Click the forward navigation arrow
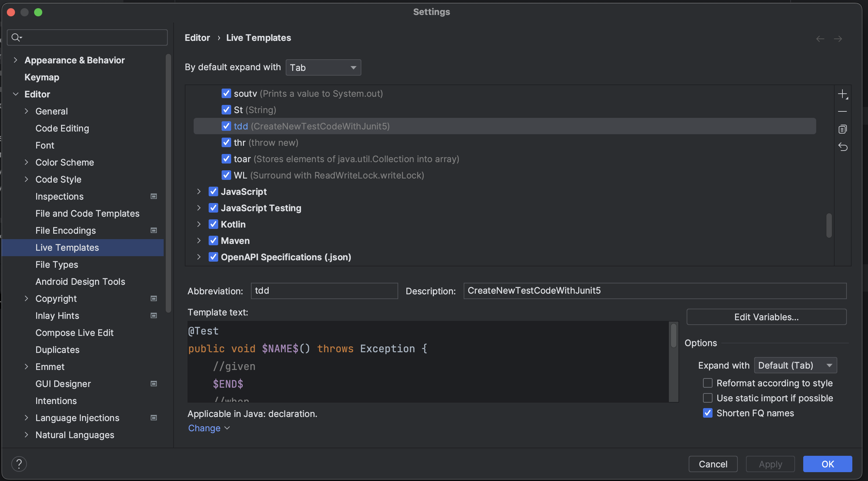The image size is (868, 481). coord(838,39)
